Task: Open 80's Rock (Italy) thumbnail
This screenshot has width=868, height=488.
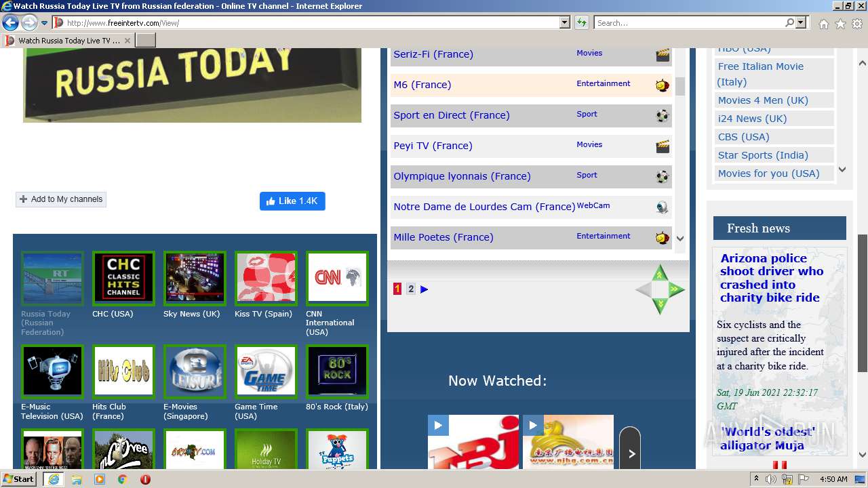Action: click(337, 371)
